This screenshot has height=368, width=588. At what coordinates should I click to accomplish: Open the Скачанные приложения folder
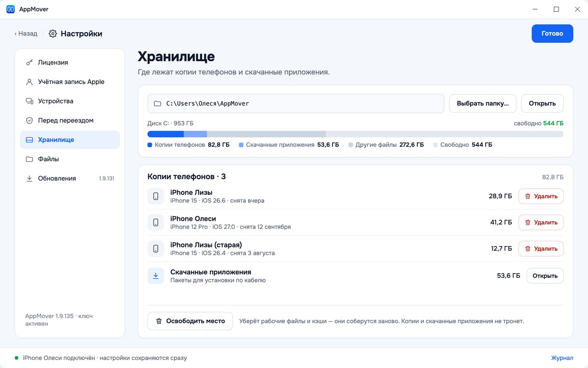(x=545, y=276)
